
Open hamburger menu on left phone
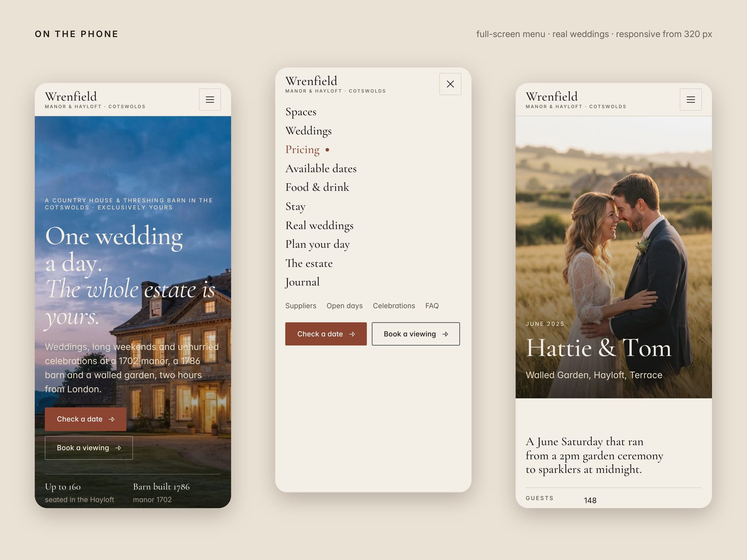[x=210, y=100]
